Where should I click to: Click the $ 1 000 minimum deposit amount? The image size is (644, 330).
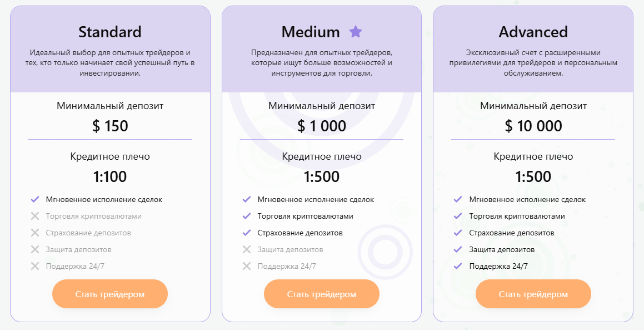point(322,126)
